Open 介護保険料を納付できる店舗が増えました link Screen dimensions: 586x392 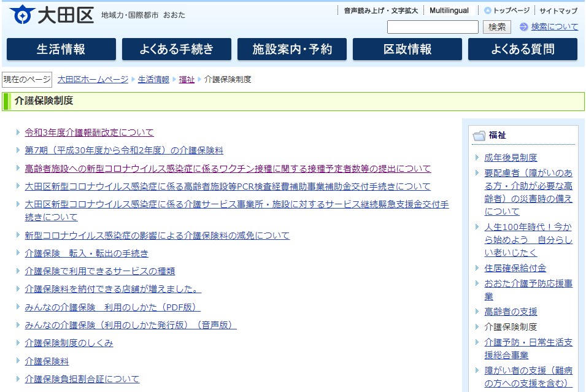coord(113,289)
